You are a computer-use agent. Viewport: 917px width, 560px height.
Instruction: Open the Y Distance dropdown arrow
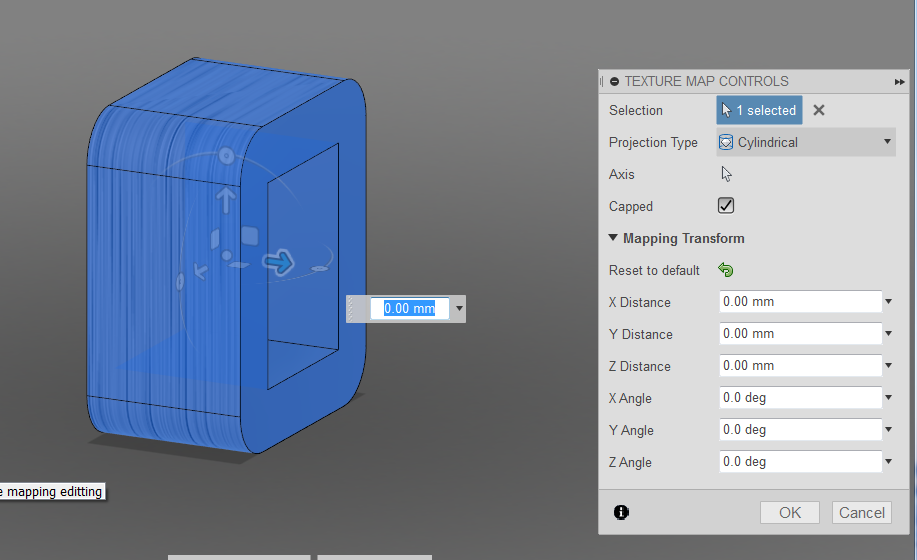[x=888, y=334]
